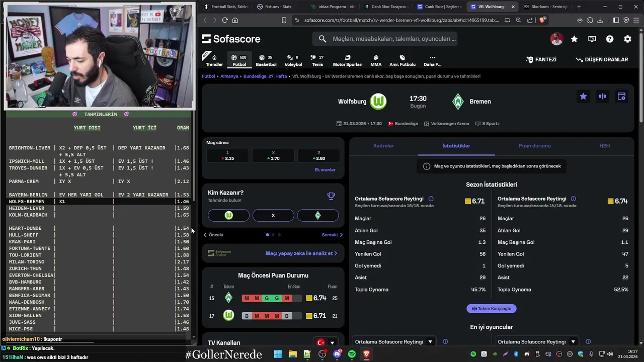Image resolution: width=644 pixels, height=362 pixels.
Task: Vote Bremen to win
Action: point(317,215)
